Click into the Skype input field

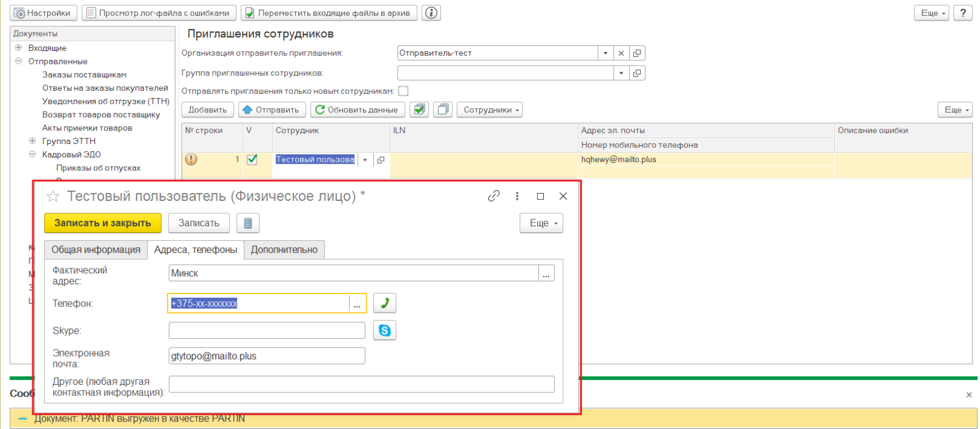pyautogui.click(x=266, y=330)
